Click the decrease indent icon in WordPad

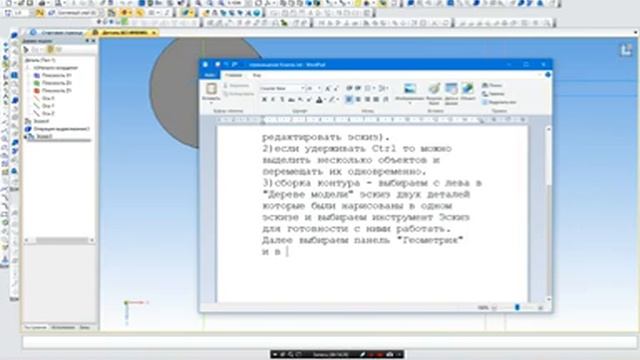[x=349, y=88]
